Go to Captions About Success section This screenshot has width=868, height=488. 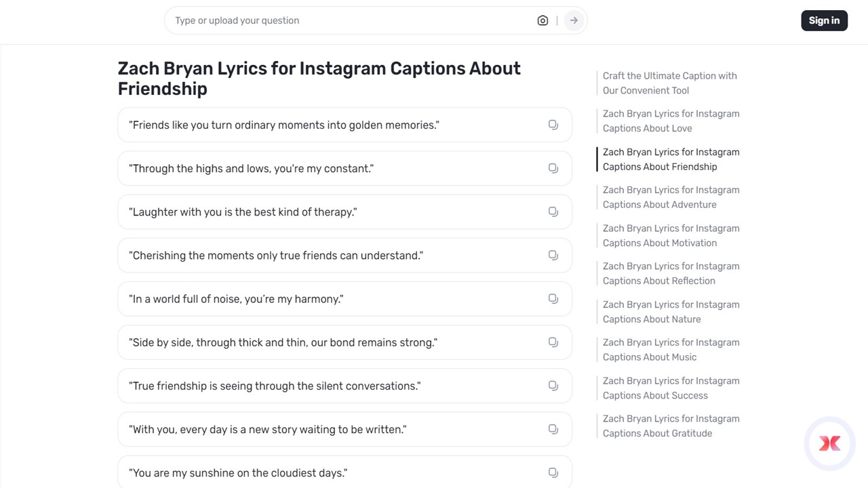pyautogui.click(x=671, y=388)
